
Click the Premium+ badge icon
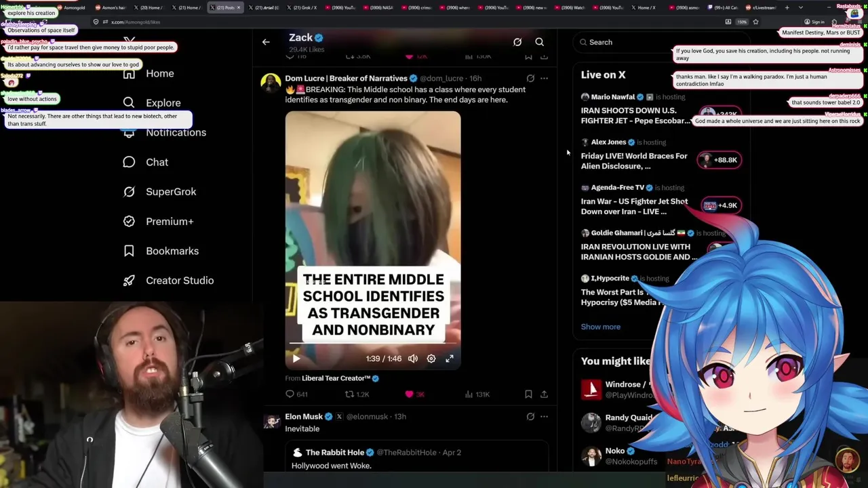tap(129, 221)
